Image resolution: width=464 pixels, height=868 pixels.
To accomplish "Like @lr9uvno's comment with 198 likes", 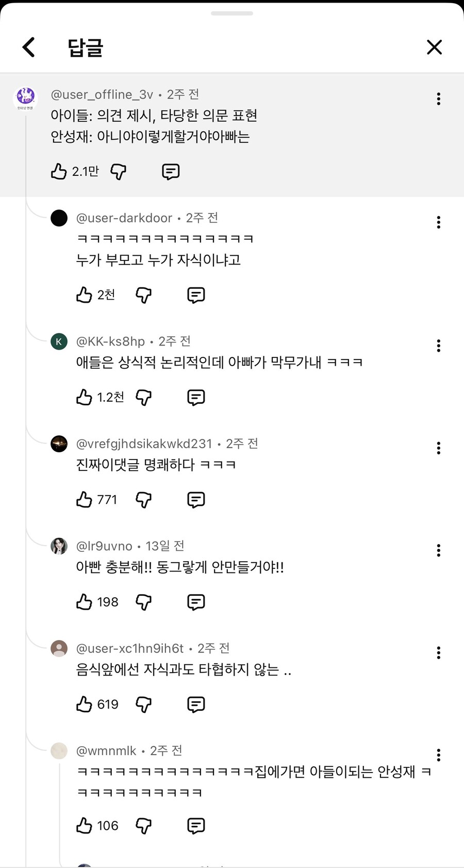I will [84, 601].
